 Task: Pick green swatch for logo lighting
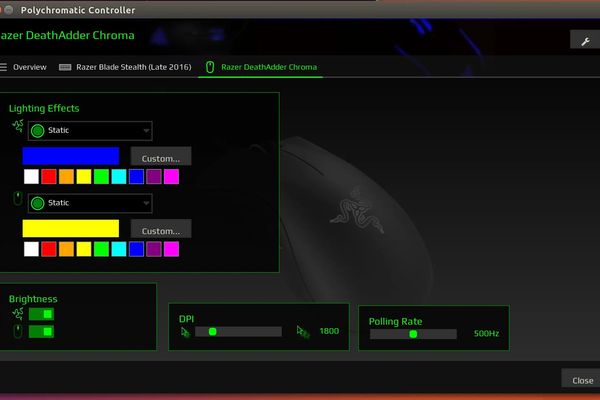pyautogui.click(x=101, y=177)
